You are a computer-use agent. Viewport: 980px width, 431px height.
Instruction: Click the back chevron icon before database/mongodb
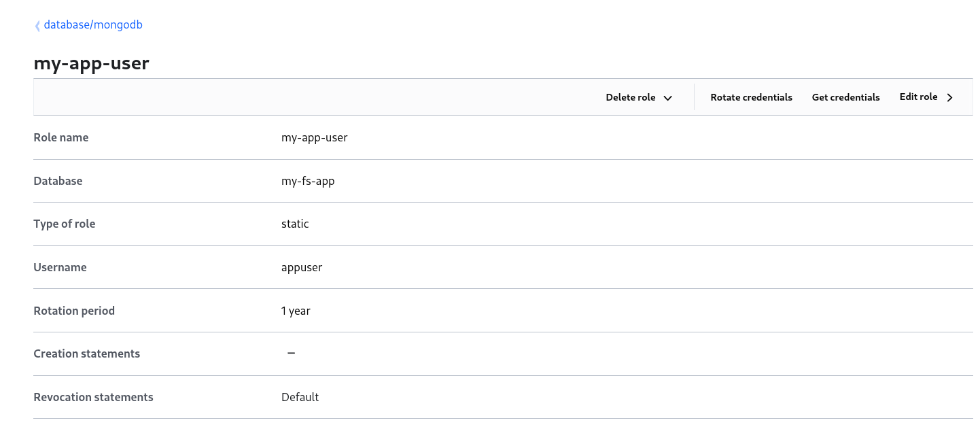tap(37, 26)
